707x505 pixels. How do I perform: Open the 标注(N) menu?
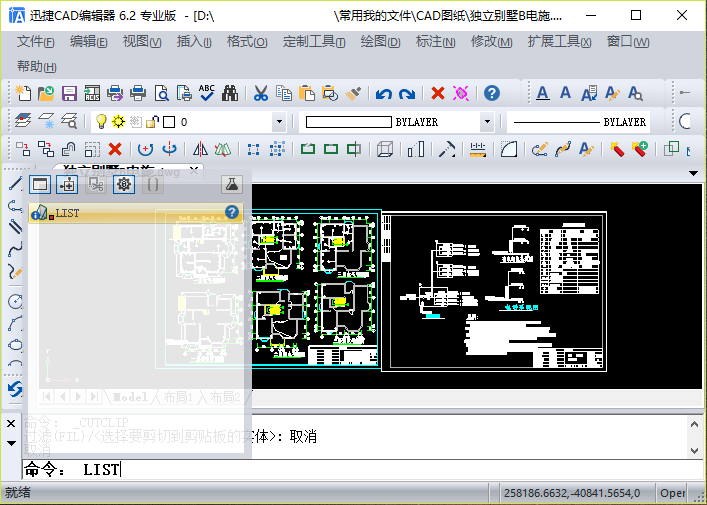[x=435, y=42]
